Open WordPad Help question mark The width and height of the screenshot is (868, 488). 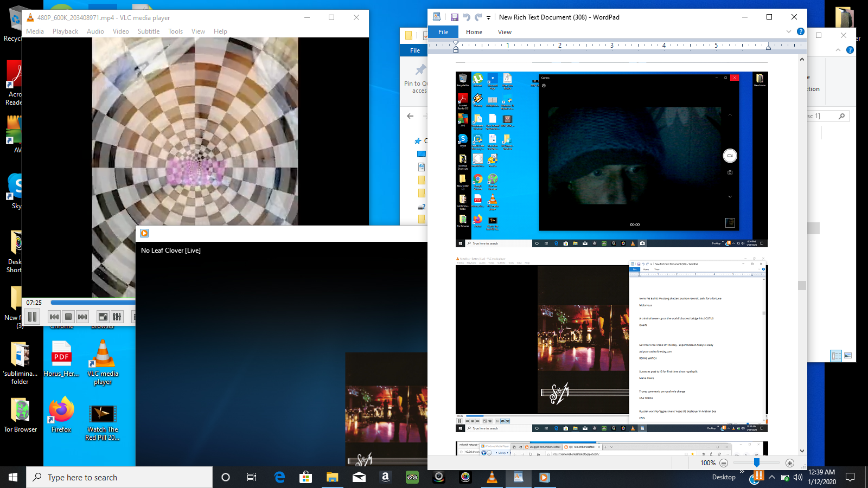[x=800, y=31]
